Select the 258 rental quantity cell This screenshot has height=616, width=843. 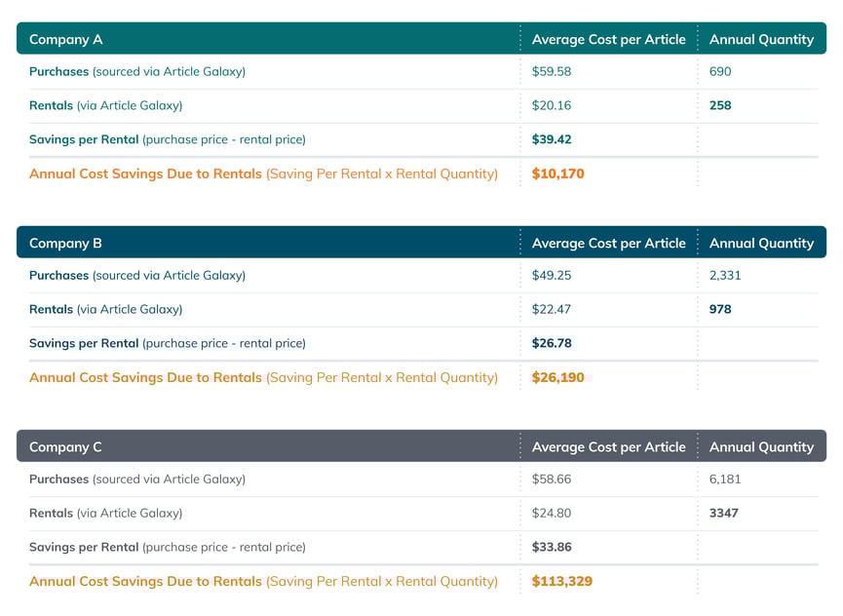pyautogui.click(x=720, y=105)
